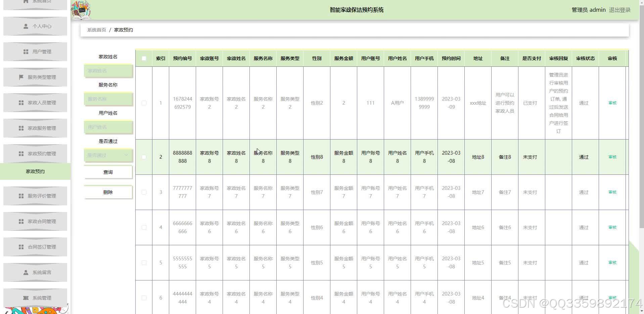Click the person icon beside 系统留言
644x314 pixels.
point(26,272)
